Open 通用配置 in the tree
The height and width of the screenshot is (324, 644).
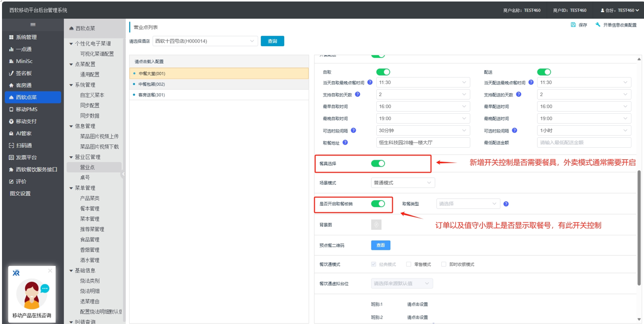[90, 74]
